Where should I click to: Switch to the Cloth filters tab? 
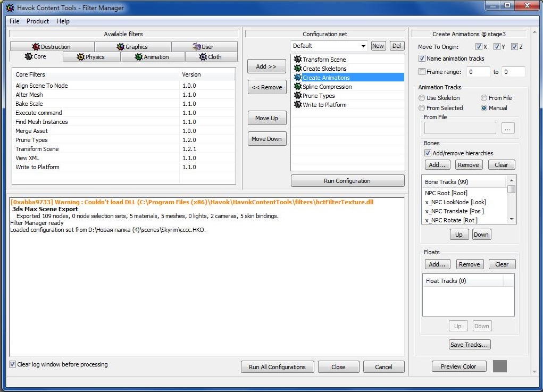211,57
